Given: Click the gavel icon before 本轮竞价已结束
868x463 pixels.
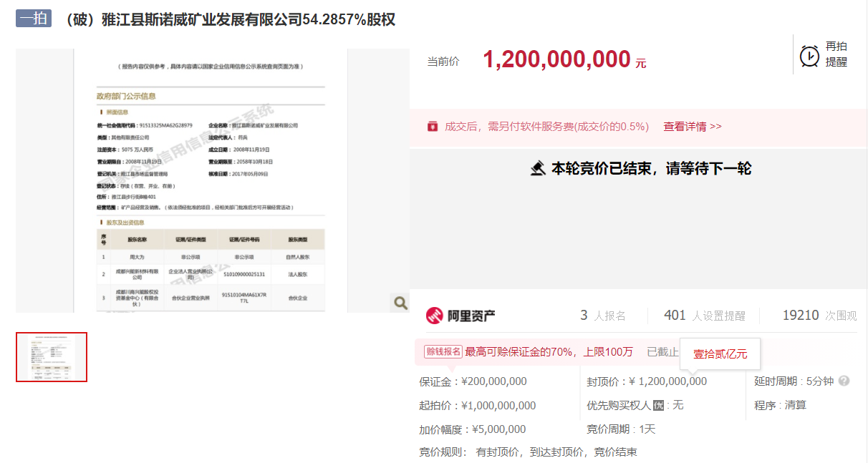Looking at the screenshot, I should (x=539, y=169).
